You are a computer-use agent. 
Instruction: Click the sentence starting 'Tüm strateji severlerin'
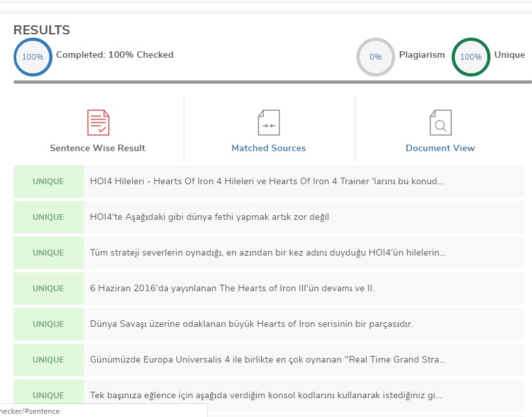pos(267,253)
